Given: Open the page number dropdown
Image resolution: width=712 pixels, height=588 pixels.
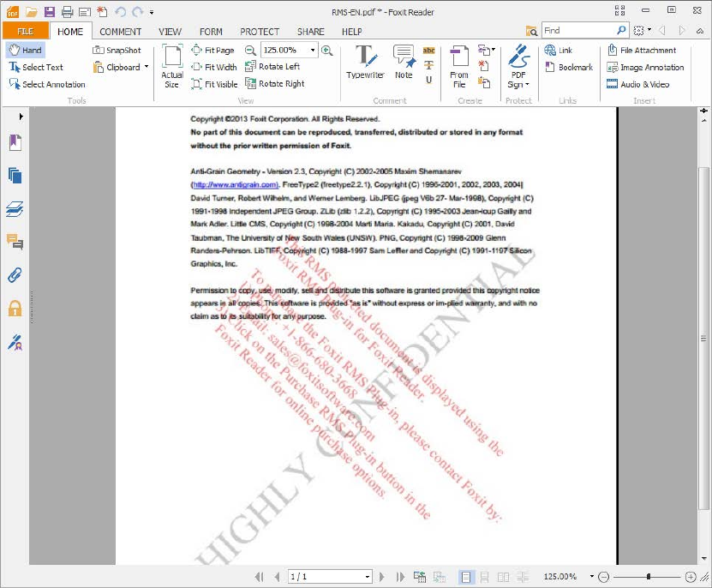Looking at the screenshot, I should (x=368, y=577).
